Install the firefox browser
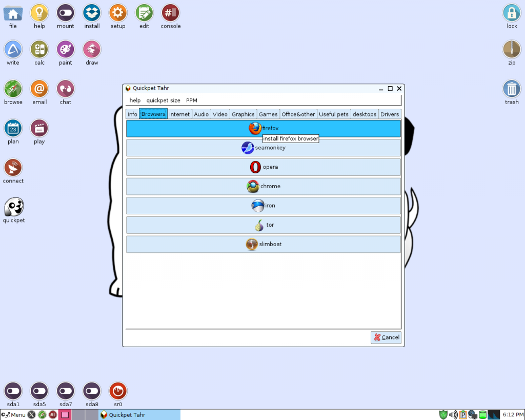 263,128
